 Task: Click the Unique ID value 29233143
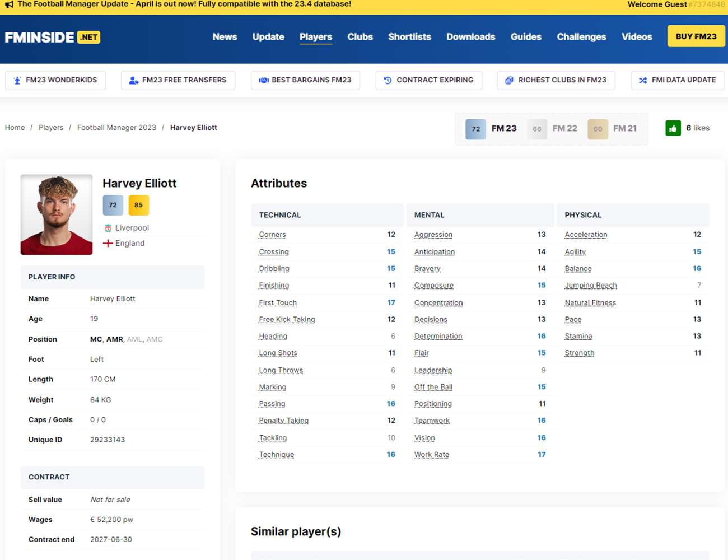pyautogui.click(x=108, y=440)
